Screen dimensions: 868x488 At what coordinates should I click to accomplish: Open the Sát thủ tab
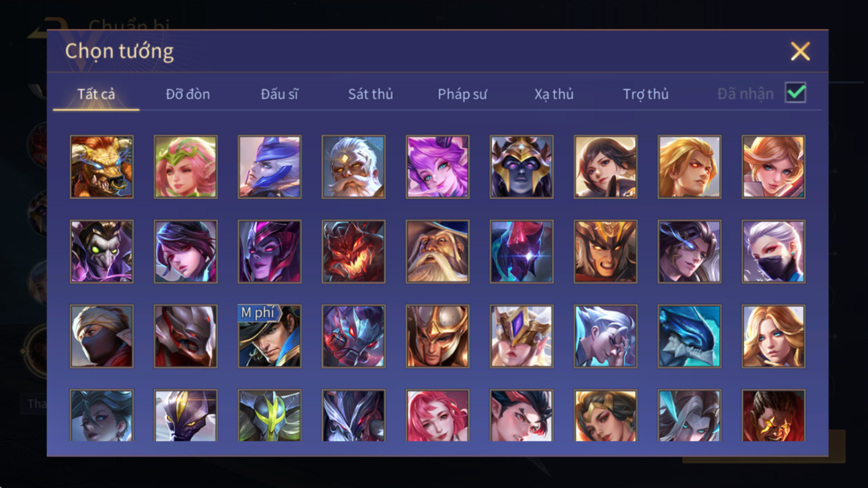tap(370, 94)
